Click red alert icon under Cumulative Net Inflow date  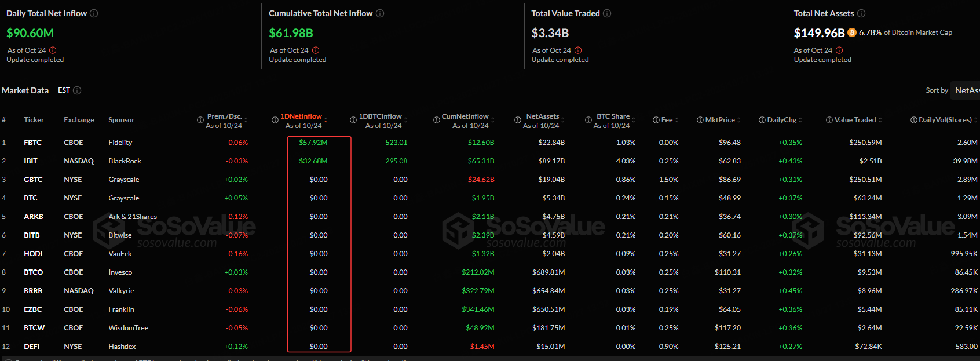(316, 50)
